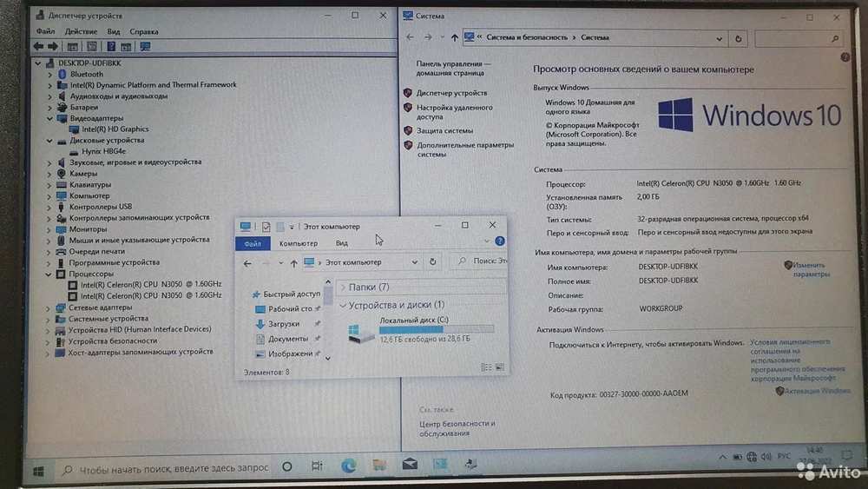Open the Файл menu in Device Manager
The width and height of the screenshot is (868, 489).
click(x=45, y=31)
